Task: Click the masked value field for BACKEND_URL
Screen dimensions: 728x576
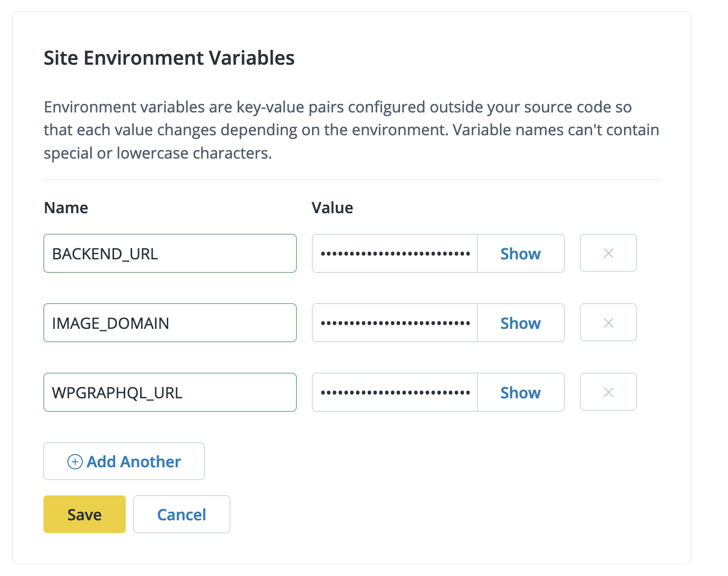Action: tap(395, 253)
